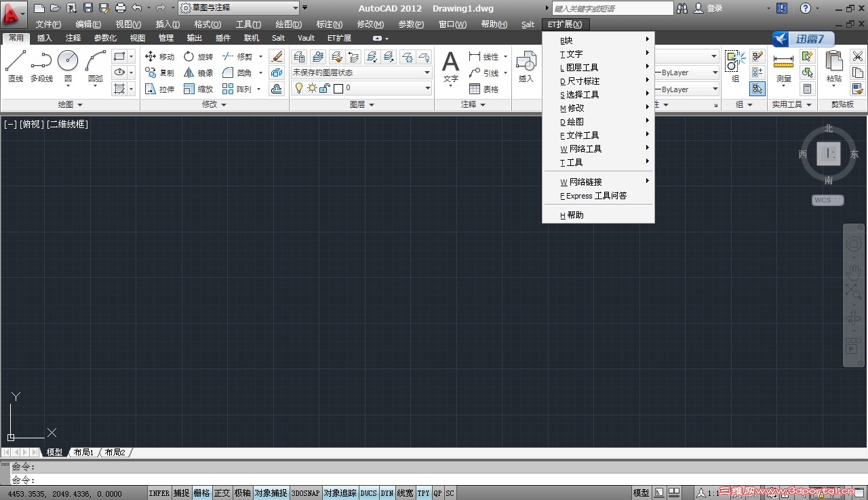The image size is (868, 500).
Task: Toggle polar tracking (极轴) in status bar
Action: (242, 493)
